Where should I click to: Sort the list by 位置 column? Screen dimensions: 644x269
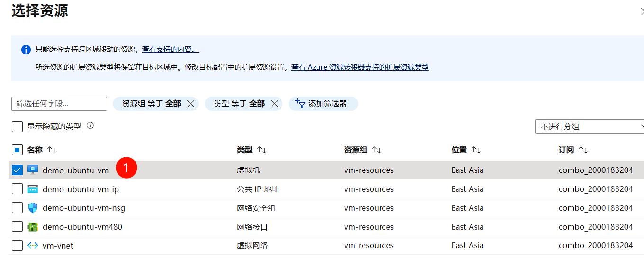(466, 150)
